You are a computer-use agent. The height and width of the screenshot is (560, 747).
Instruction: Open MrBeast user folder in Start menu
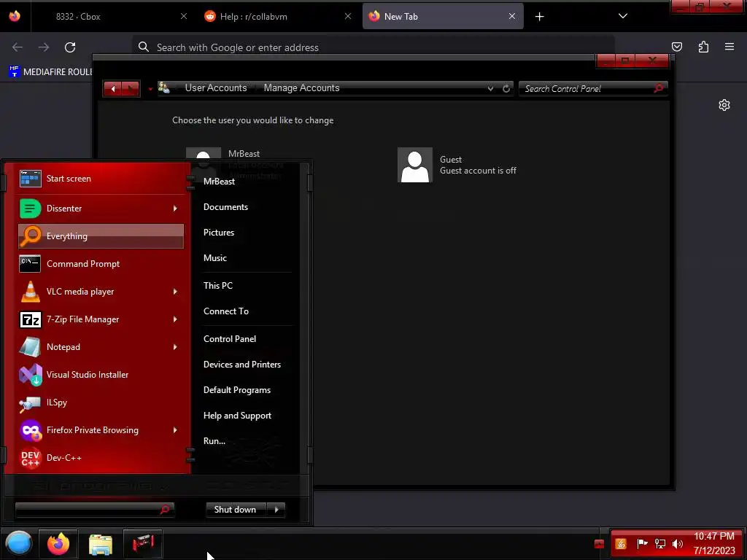click(219, 182)
